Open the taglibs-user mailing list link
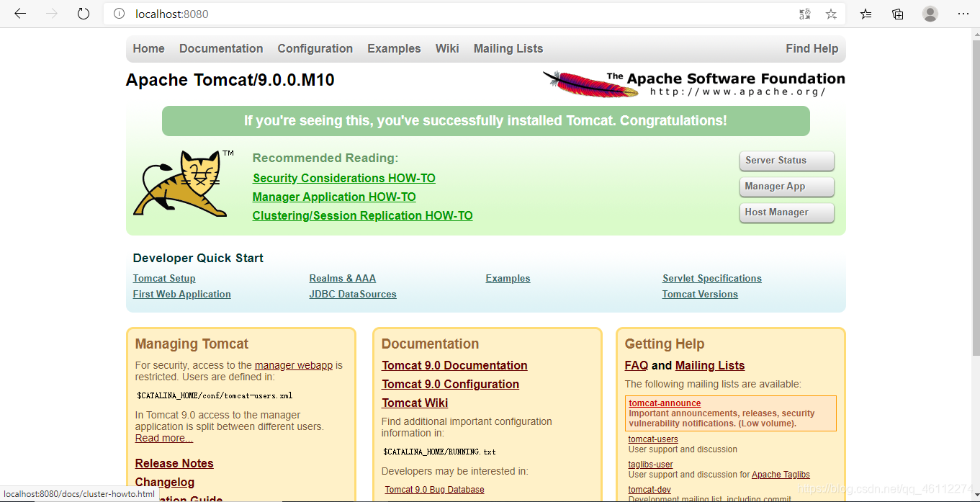This screenshot has width=980, height=502. tap(651, 465)
